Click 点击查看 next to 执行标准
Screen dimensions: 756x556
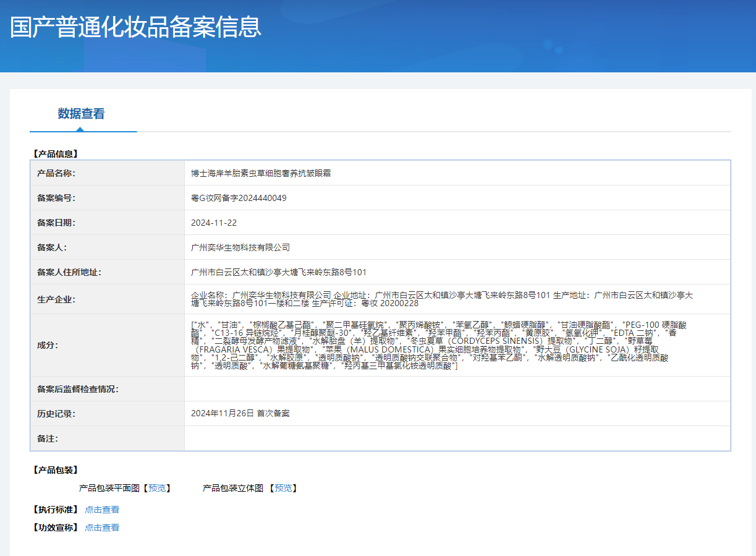click(x=102, y=510)
